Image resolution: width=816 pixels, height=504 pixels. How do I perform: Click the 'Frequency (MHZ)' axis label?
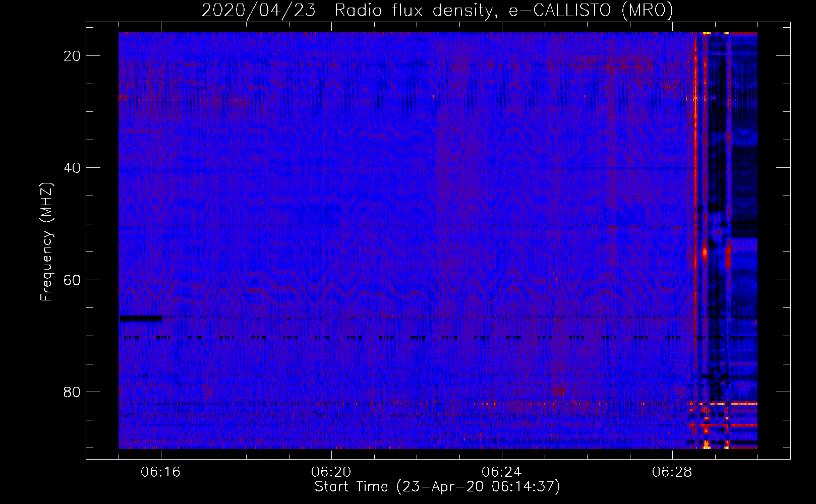[46, 242]
